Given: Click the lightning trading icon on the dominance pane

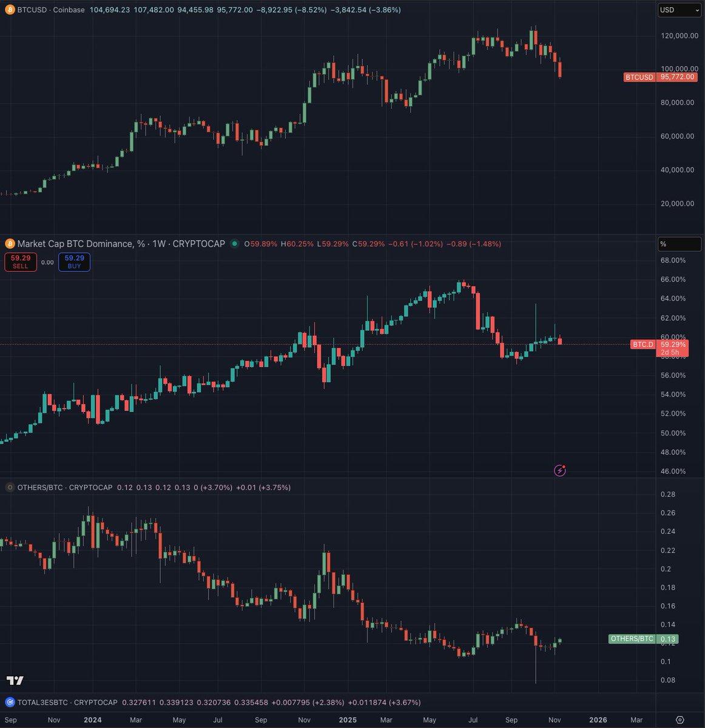Looking at the screenshot, I should [559, 470].
